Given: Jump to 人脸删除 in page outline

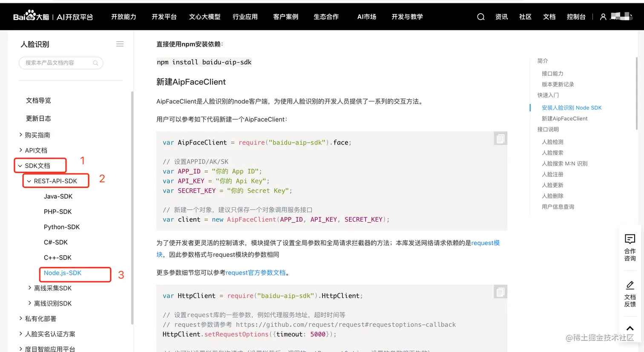Looking at the screenshot, I should (x=552, y=196).
